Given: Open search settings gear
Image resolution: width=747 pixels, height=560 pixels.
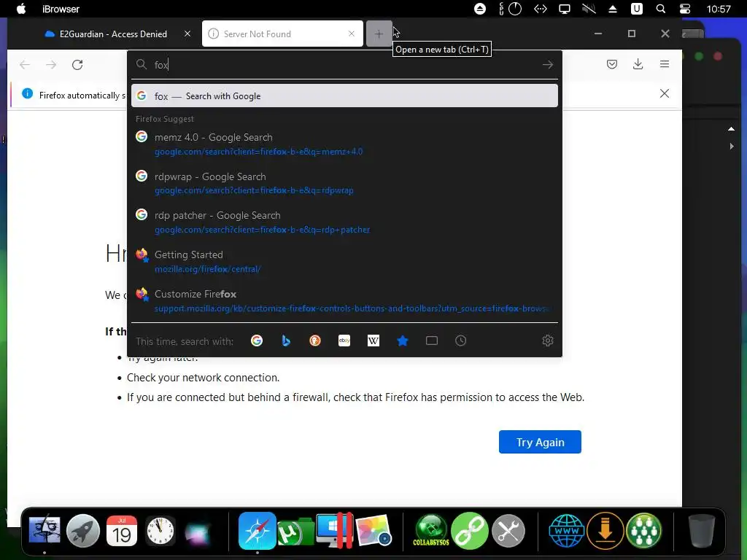Looking at the screenshot, I should 548,341.
